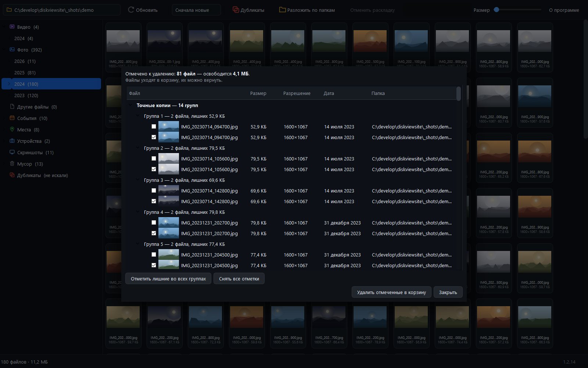This screenshot has height=368, width=588.
Task: Check the unchecked IMG_20231231_202700.jpg box
Action: click(154, 223)
